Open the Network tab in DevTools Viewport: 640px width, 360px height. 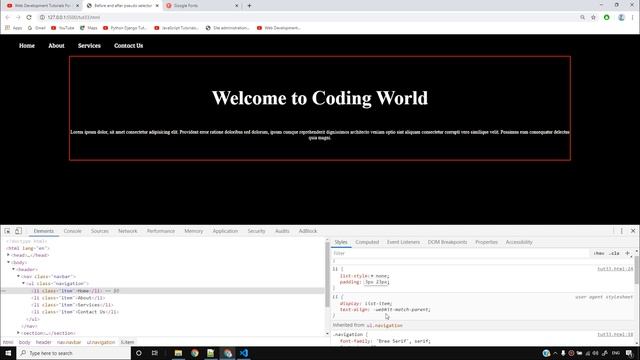click(128, 231)
